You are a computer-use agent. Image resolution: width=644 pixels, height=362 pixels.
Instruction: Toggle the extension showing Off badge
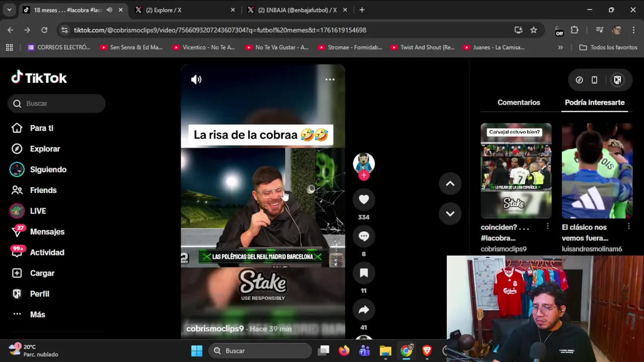pyautogui.click(x=558, y=31)
